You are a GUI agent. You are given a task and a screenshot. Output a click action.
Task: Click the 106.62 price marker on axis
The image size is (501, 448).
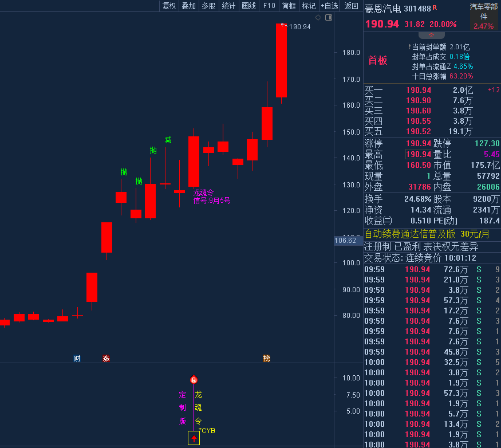[x=345, y=241]
